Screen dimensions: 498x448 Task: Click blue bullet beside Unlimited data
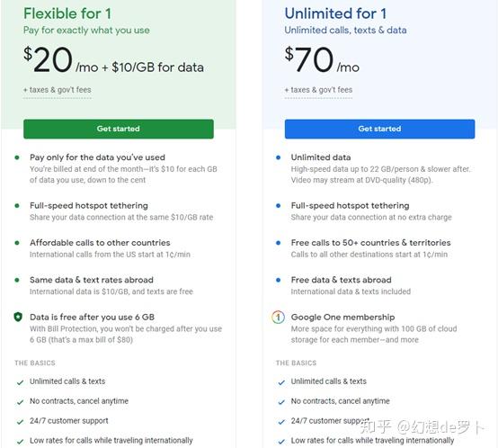tap(279, 157)
